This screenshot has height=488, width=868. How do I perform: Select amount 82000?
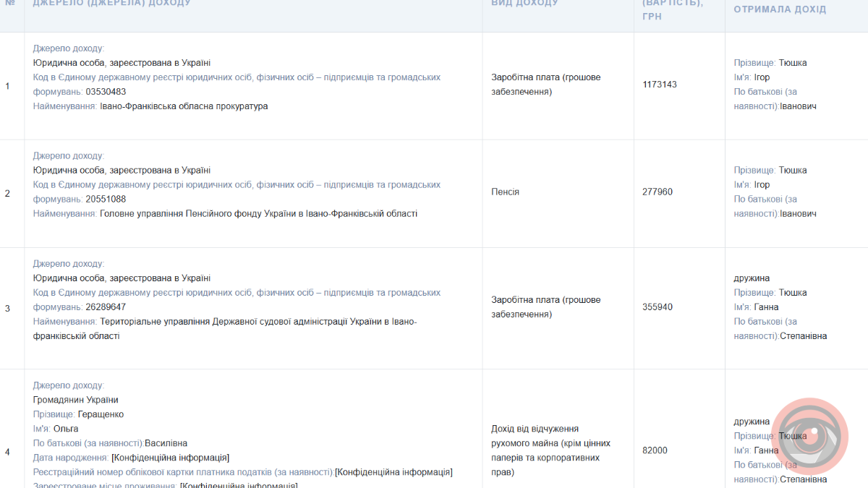tap(655, 450)
